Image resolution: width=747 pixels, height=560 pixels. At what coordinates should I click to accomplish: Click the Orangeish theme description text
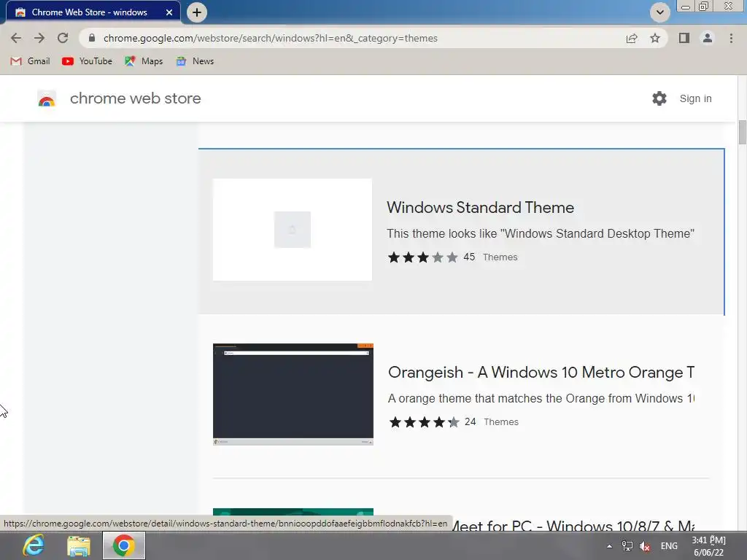541,399
